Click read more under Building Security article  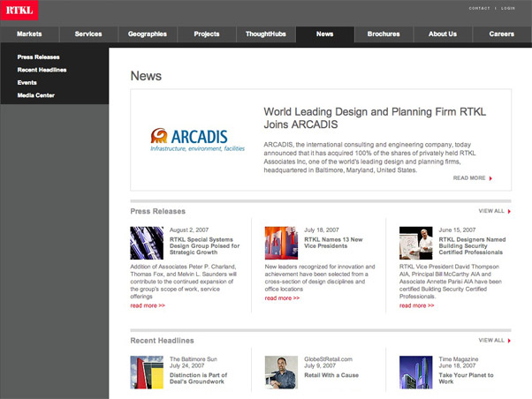(416, 305)
